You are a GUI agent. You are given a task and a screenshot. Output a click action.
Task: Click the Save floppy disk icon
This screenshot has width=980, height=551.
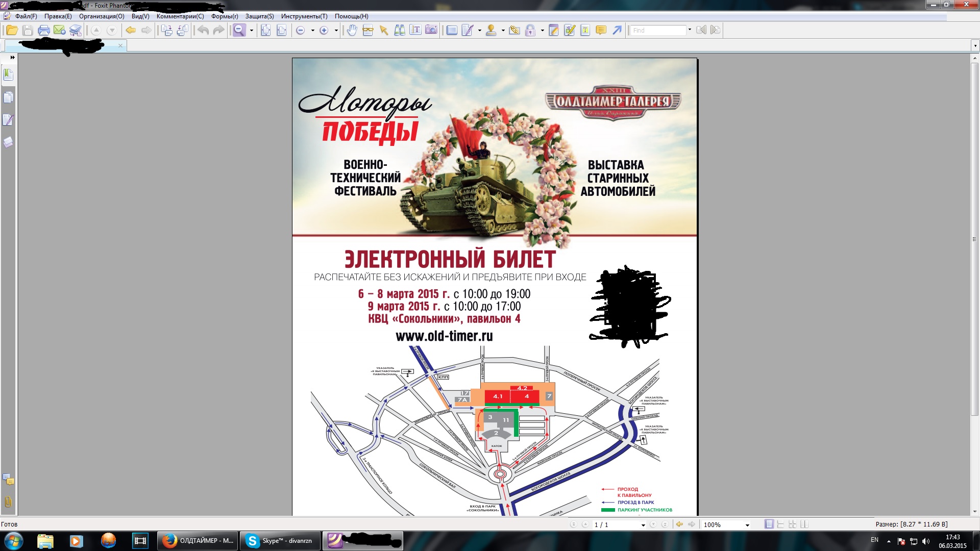28,30
